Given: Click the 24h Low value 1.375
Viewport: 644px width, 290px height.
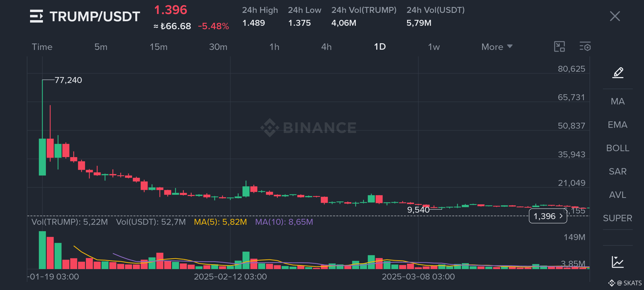Looking at the screenshot, I should coord(299,23).
